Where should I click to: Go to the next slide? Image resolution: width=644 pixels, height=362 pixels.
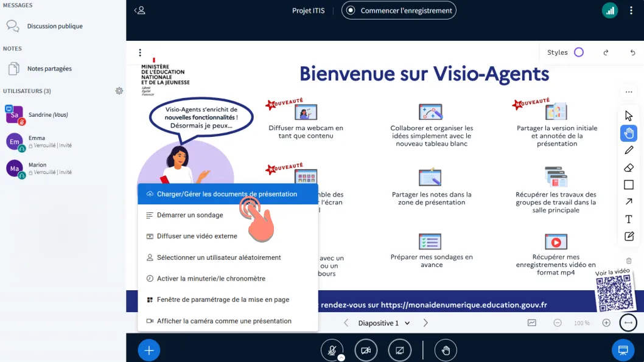425,323
